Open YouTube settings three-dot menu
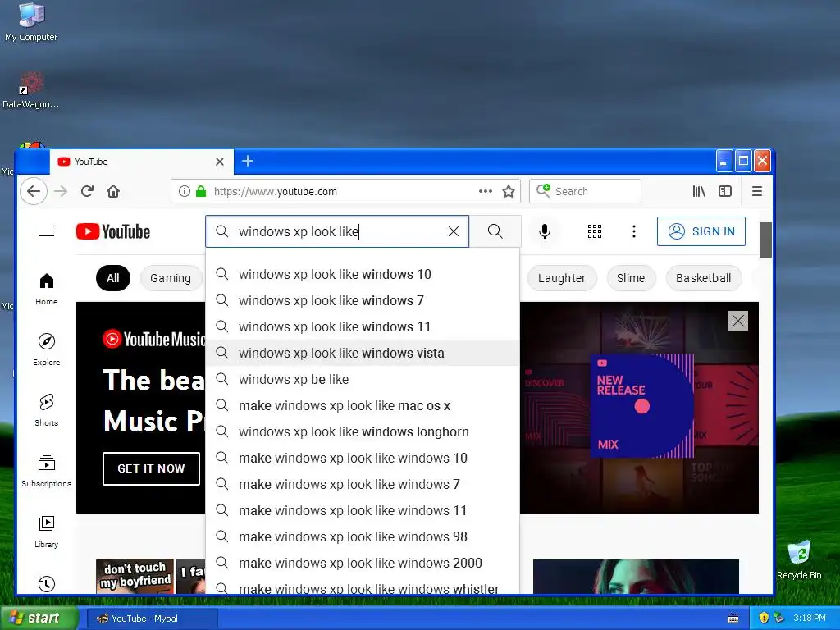The image size is (840, 630). tap(634, 231)
